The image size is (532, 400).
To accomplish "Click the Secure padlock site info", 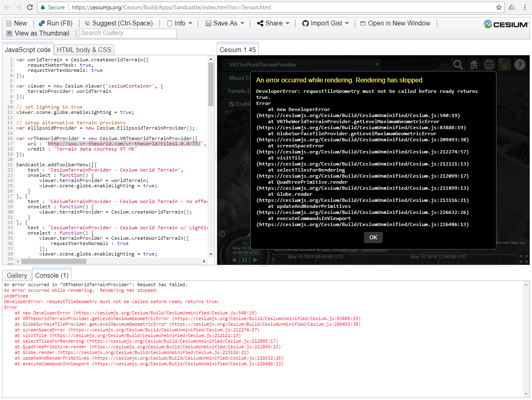I will tap(52, 7).
